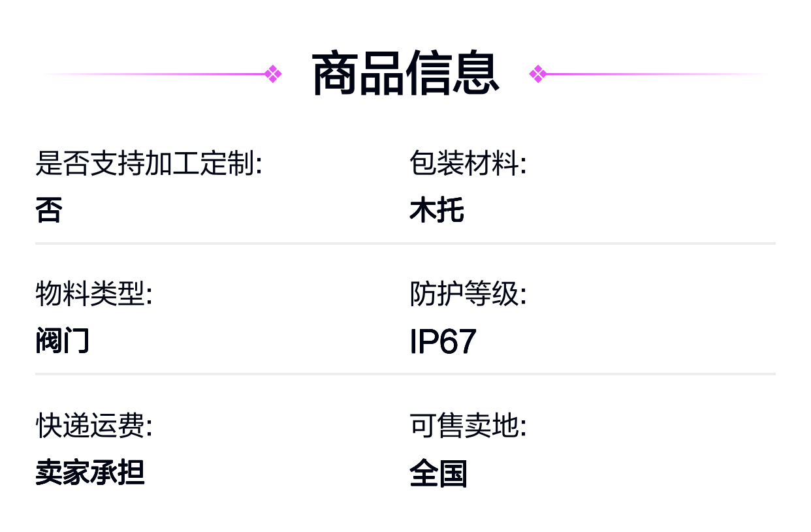This screenshot has width=811, height=532.
Task: Select the 快递运费 label
Action: [x=94, y=426]
